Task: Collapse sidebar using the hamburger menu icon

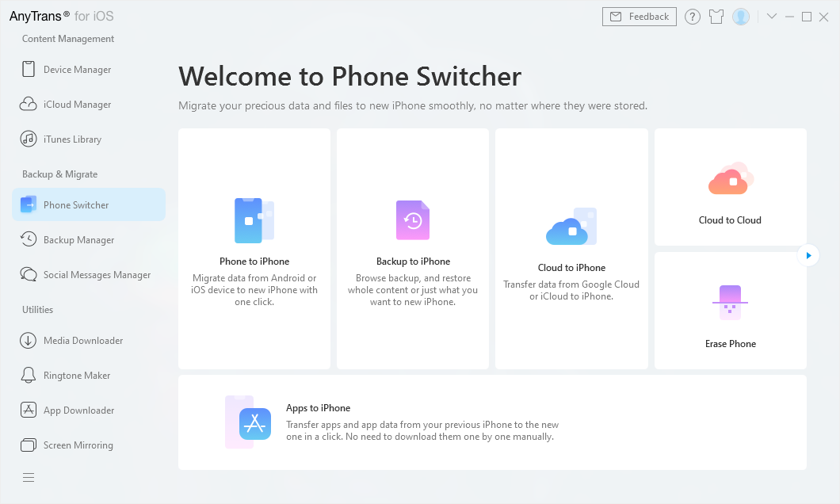Action: click(29, 477)
